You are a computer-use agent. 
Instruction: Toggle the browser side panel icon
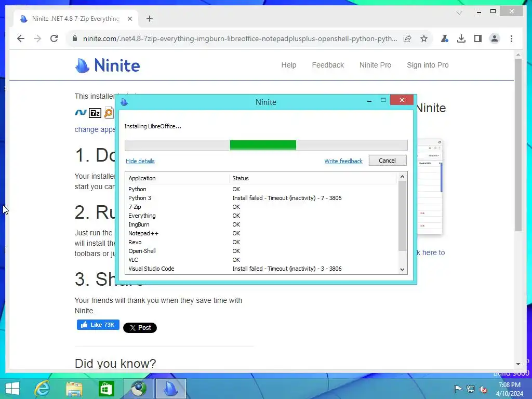tap(478, 38)
